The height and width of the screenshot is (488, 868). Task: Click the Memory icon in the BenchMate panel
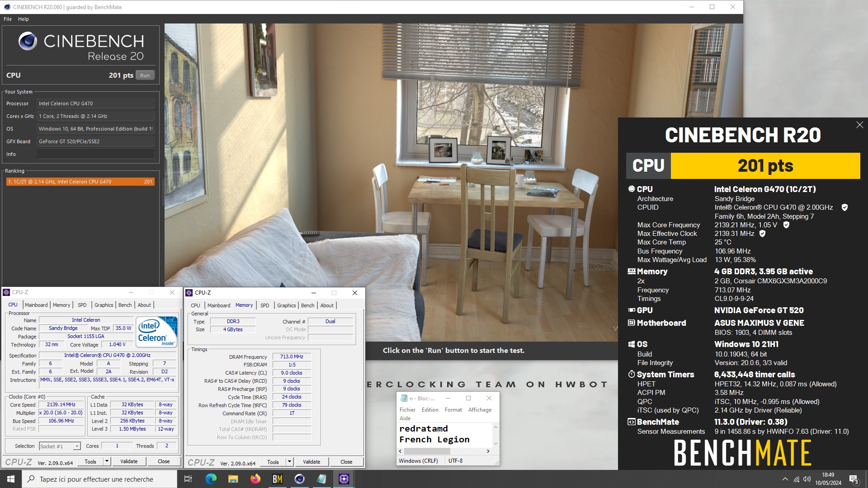point(632,272)
